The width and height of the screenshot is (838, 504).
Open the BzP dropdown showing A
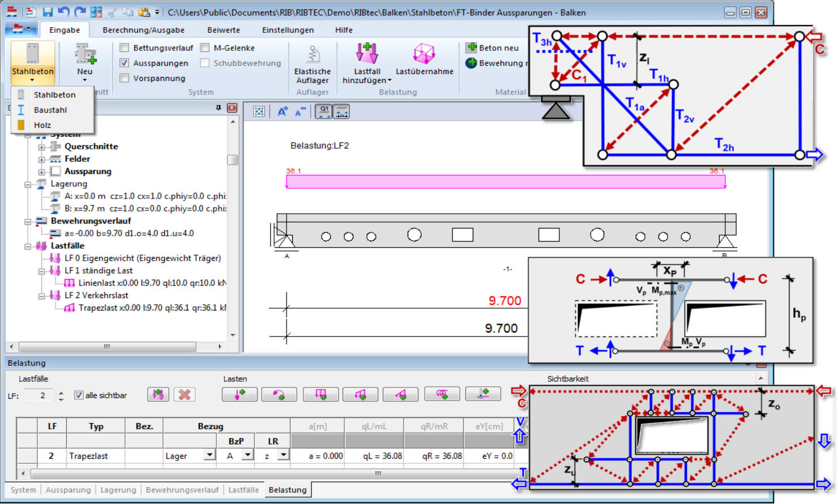(x=247, y=455)
